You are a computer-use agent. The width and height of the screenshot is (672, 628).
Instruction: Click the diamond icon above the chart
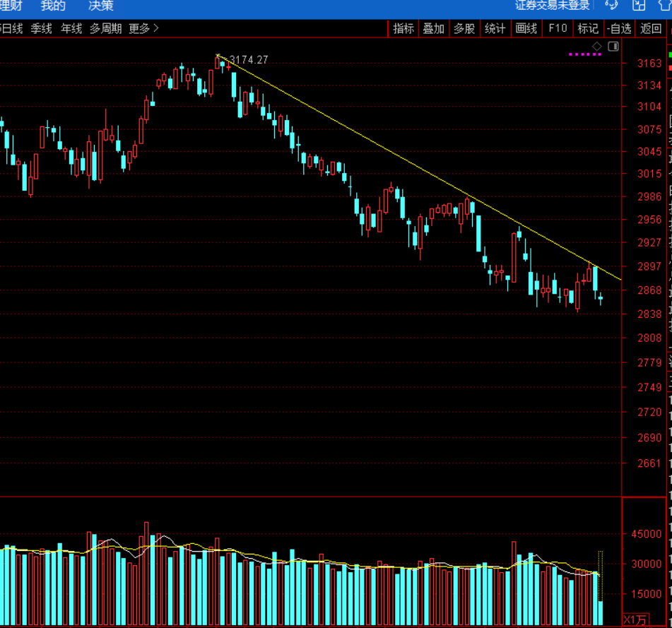click(596, 46)
